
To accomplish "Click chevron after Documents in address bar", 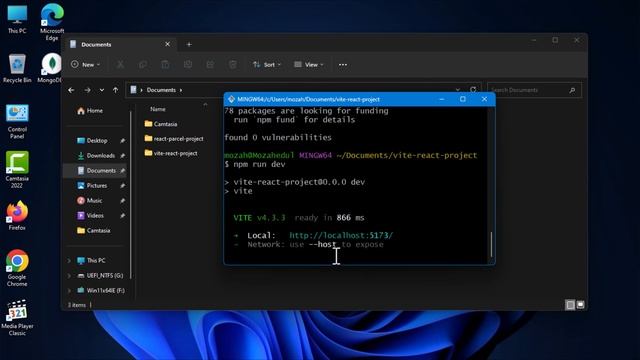I will pyautogui.click(x=181, y=90).
